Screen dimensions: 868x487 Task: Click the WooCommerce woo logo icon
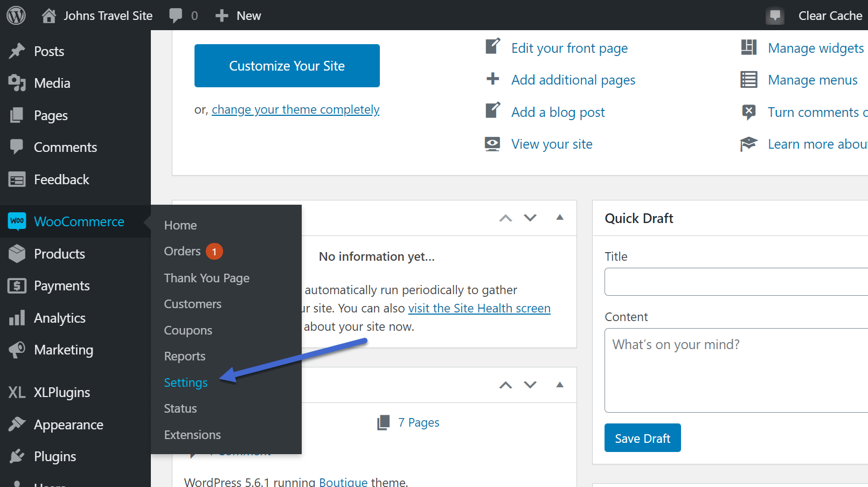coord(17,221)
